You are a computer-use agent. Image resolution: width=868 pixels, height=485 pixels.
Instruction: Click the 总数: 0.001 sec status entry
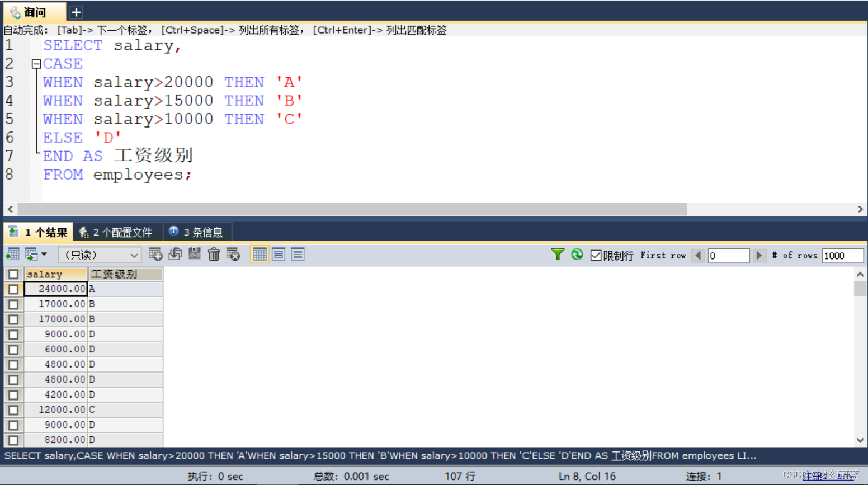tap(351, 477)
